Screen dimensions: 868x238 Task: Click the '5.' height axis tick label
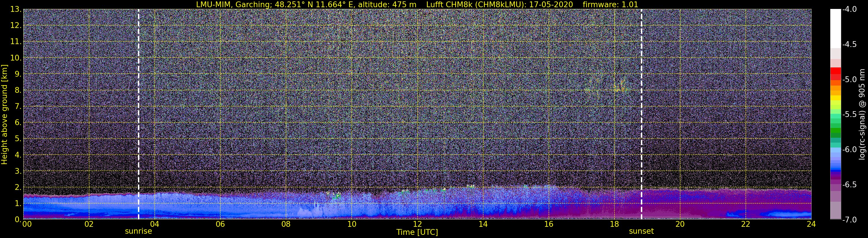tap(18, 139)
